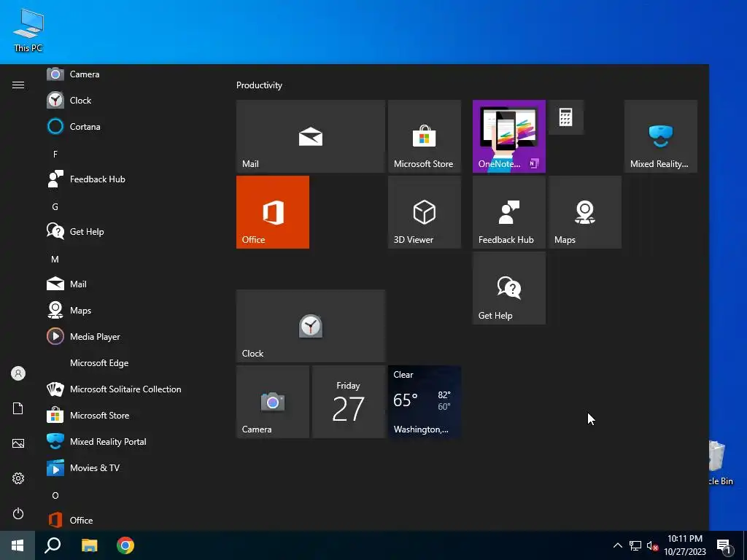Open the Feedback Hub tile
This screenshot has width=747, height=560.
pyautogui.click(x=508, y=212)
